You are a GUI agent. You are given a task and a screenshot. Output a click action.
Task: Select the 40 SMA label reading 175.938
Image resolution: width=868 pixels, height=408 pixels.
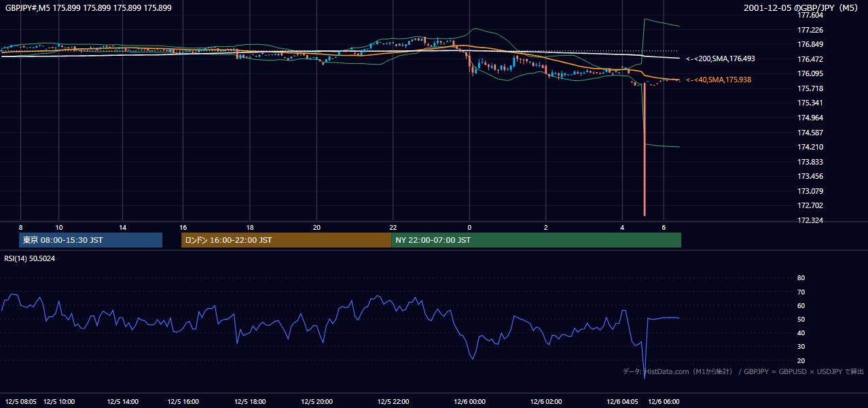(719, 80)
